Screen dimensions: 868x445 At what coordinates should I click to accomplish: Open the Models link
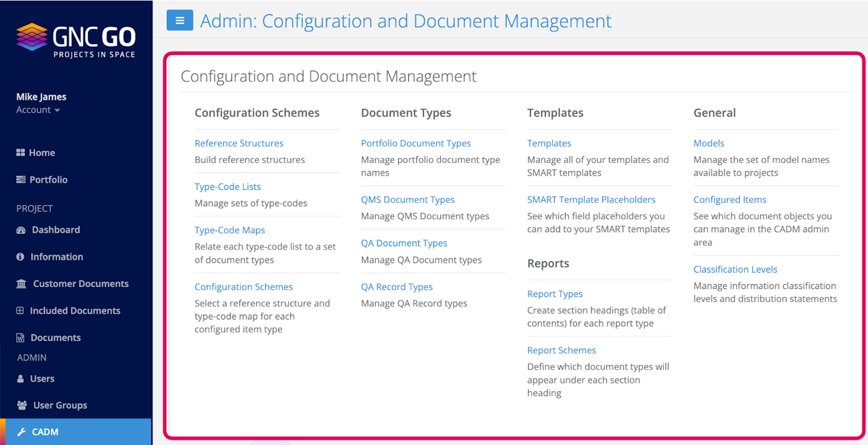click(x=709, y=143)
